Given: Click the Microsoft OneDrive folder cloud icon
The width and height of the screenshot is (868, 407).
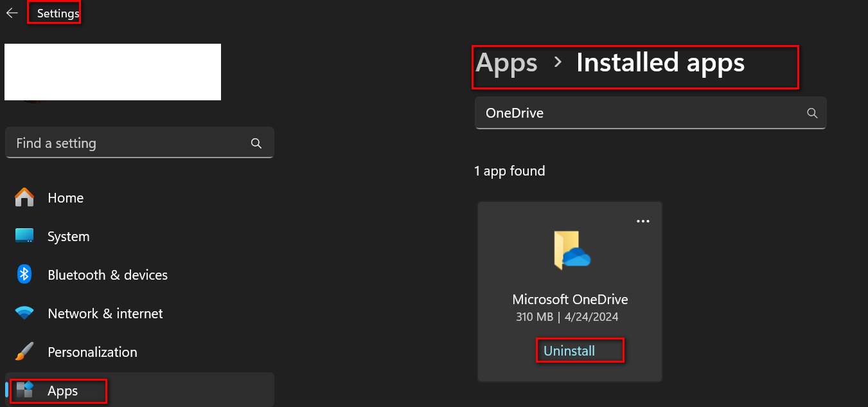Looking at the screenshot, I should [571, 250].
